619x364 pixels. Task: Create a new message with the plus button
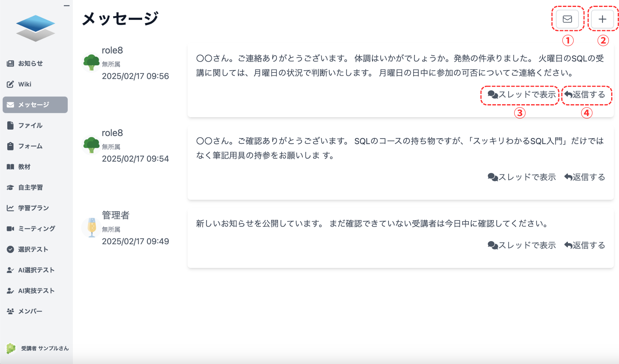(x=602, y=19)
